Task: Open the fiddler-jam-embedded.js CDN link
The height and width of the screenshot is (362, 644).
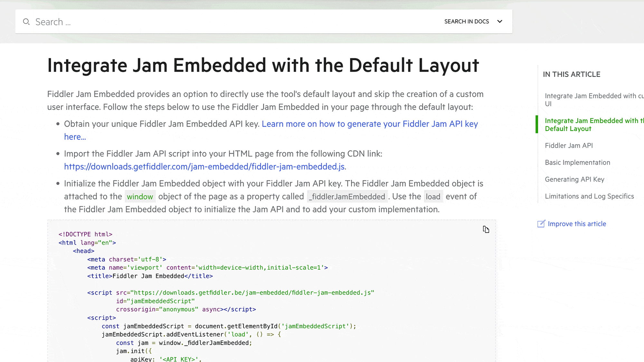Action: (x=204, y=167)
